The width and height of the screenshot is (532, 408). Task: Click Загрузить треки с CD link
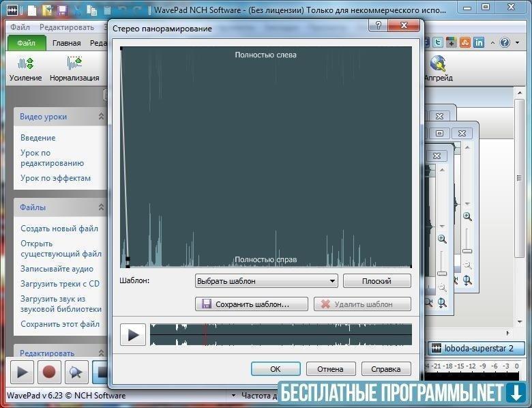[60, 284]
